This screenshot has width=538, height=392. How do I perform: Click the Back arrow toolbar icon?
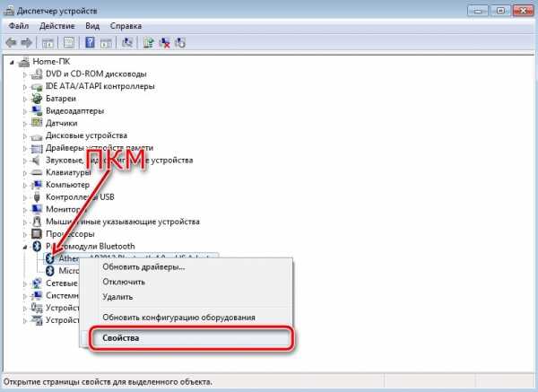point(12,43)
